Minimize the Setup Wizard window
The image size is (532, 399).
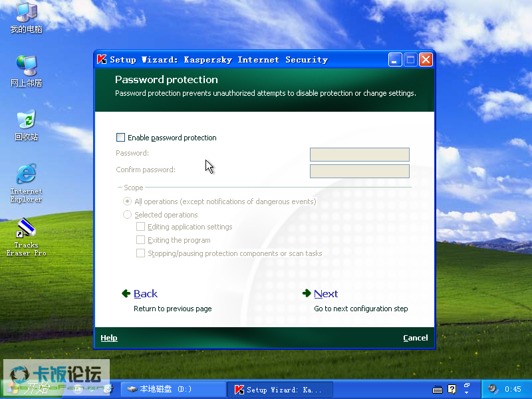point(395,60)
